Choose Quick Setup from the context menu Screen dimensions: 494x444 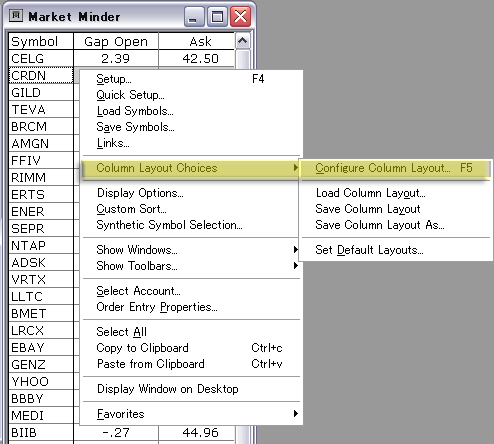click(x=191, y=95)
